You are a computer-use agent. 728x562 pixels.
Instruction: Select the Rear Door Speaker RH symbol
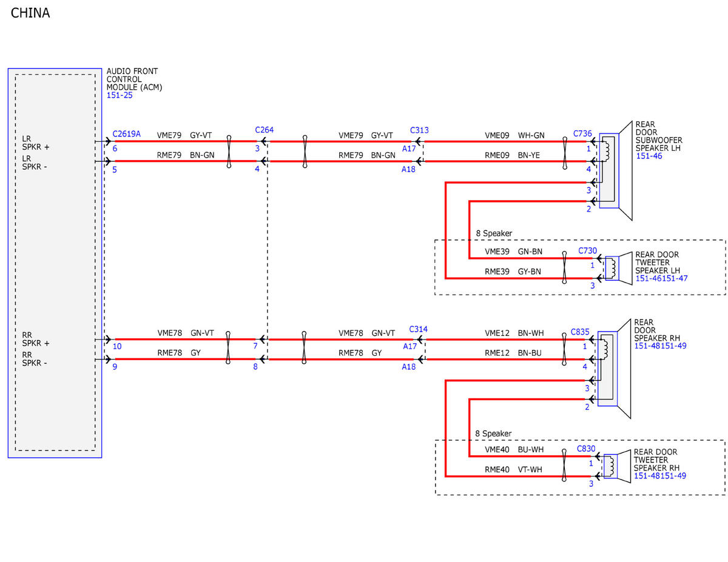click(x=615, y=369)
